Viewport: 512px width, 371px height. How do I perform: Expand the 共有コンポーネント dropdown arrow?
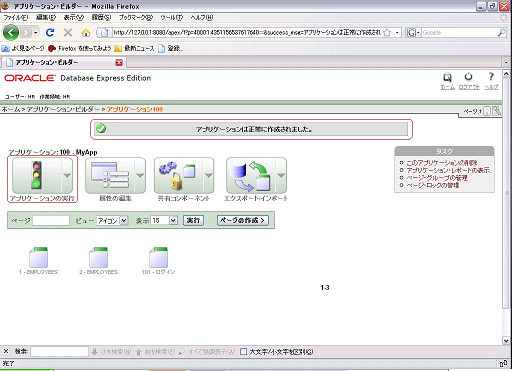point(209,175)
